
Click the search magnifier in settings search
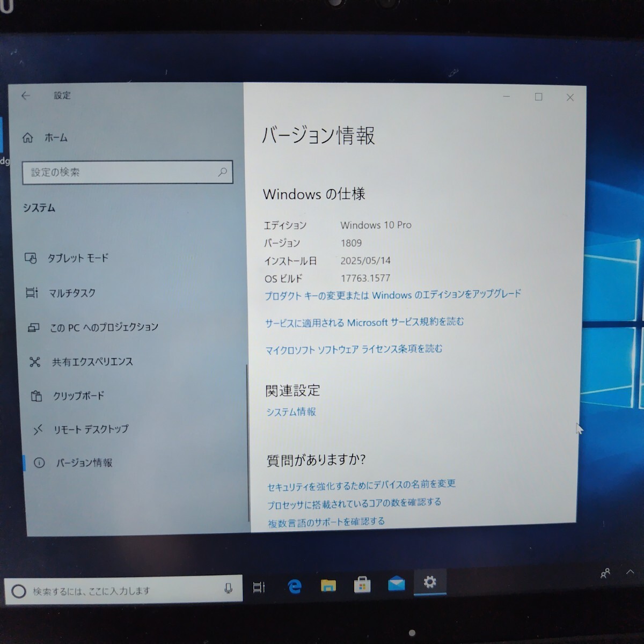click(222, 172)
